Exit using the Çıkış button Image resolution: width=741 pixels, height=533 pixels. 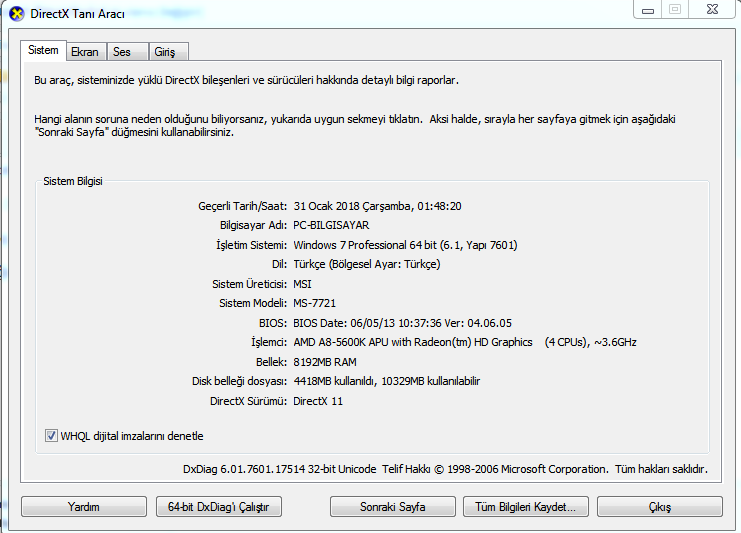click(659, 507)
